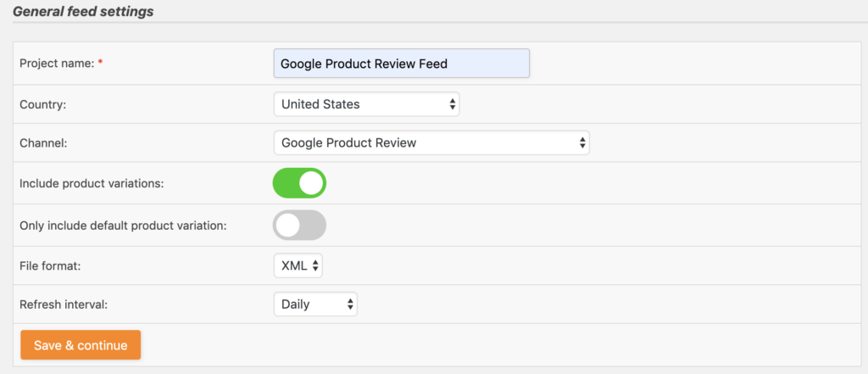Click the General feed settings heading
Image resolution: width=868 pixels, height=374 pixels.
click(83, 13)
